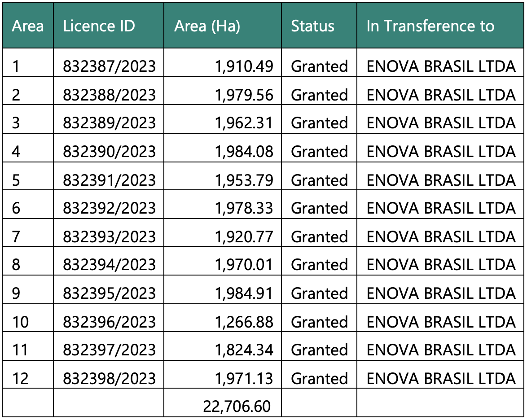527x420 pixels.
Task: Click licence ID 832396/2023
Action: pyautogui.click(x=109, y=322)
